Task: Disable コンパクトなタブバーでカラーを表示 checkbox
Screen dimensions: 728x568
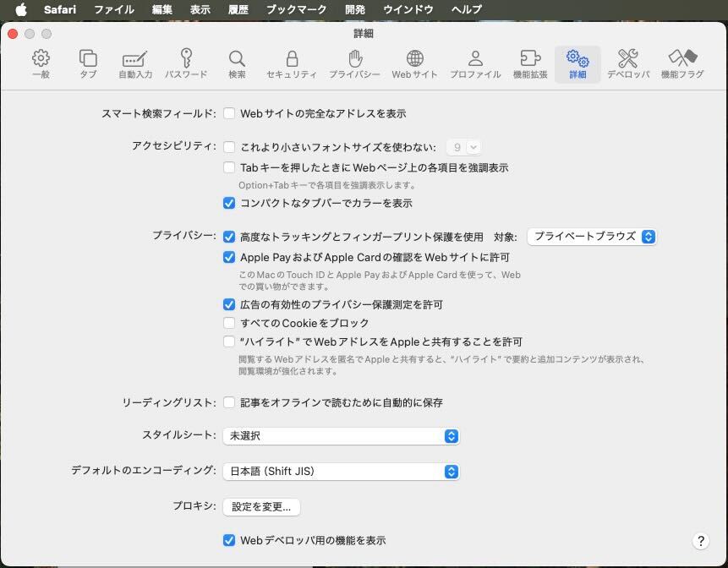Action: pos(229,203)
